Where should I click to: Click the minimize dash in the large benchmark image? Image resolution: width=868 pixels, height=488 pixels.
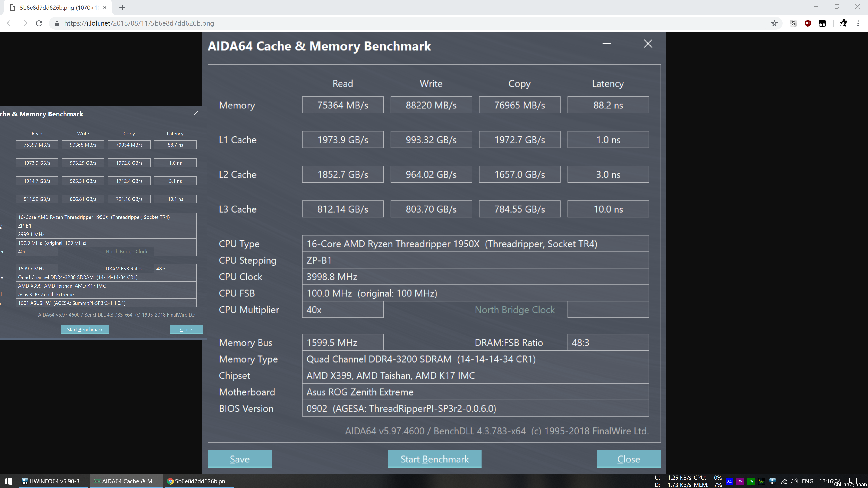(x=607, y=44)
